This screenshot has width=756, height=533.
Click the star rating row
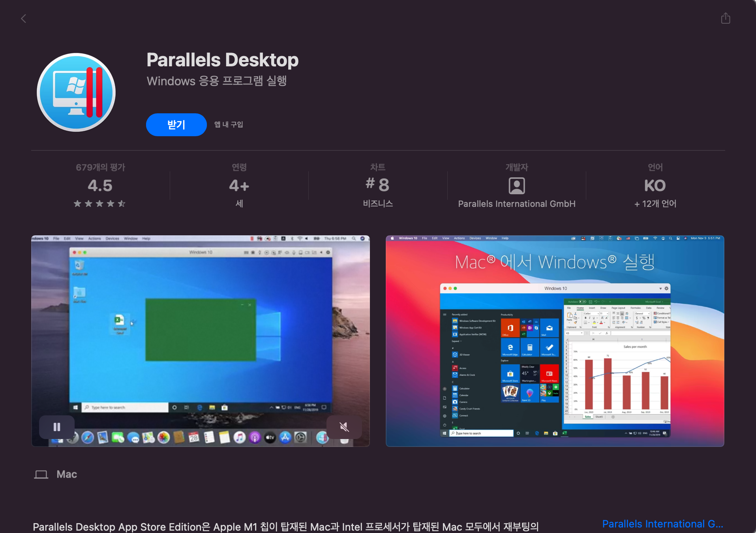(99, 204)
